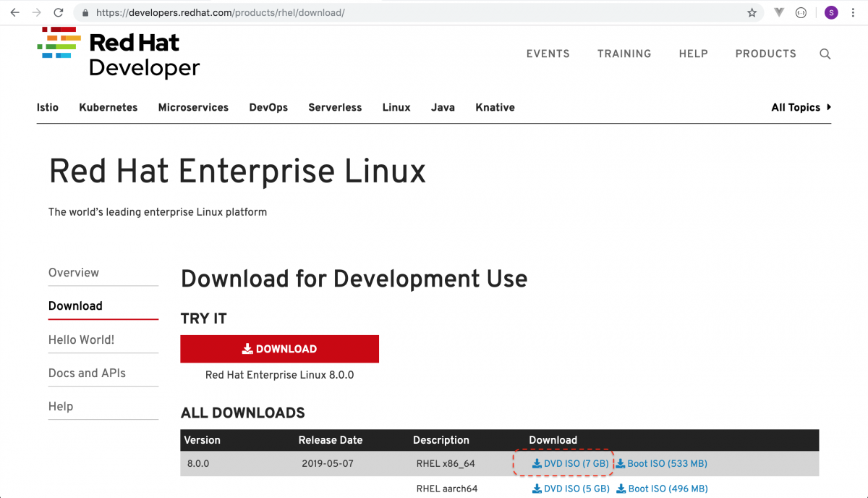
Task: Click the red DOWNLOAD button
Action: point(279,348)
